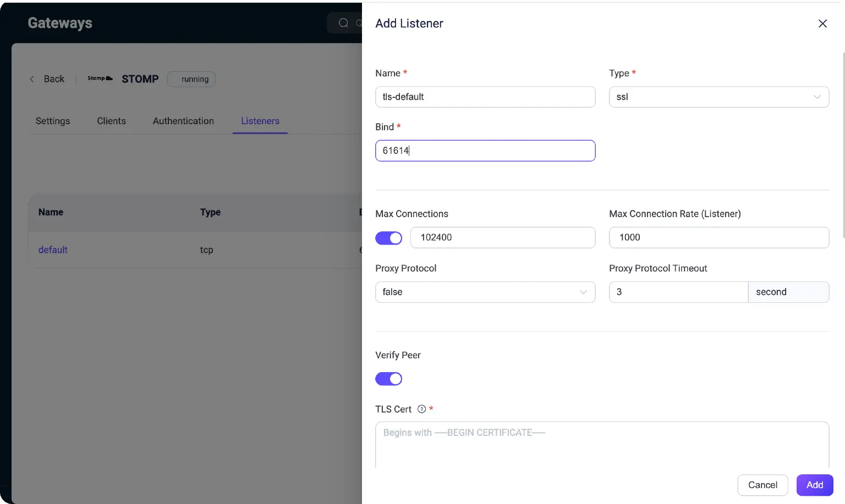Focus the Bind input field
This screenshot has width=845, height=504.
click(x=485, y=151)
